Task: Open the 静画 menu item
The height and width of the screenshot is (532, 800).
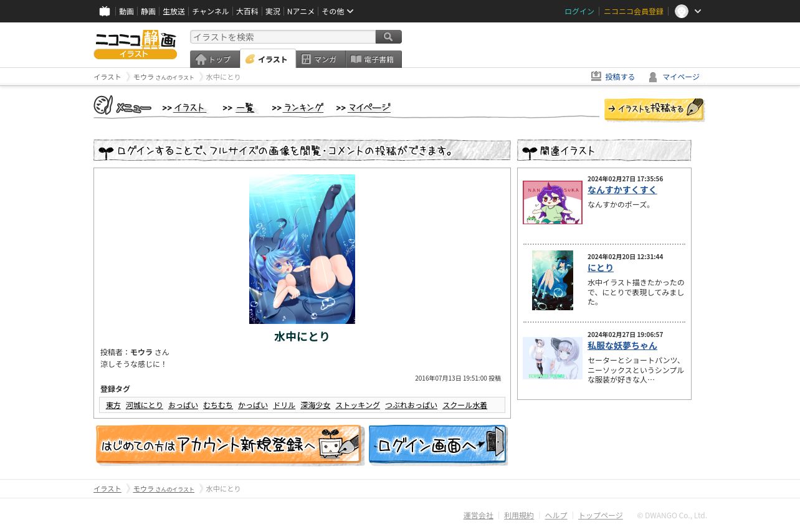Action: click(148, 11)
